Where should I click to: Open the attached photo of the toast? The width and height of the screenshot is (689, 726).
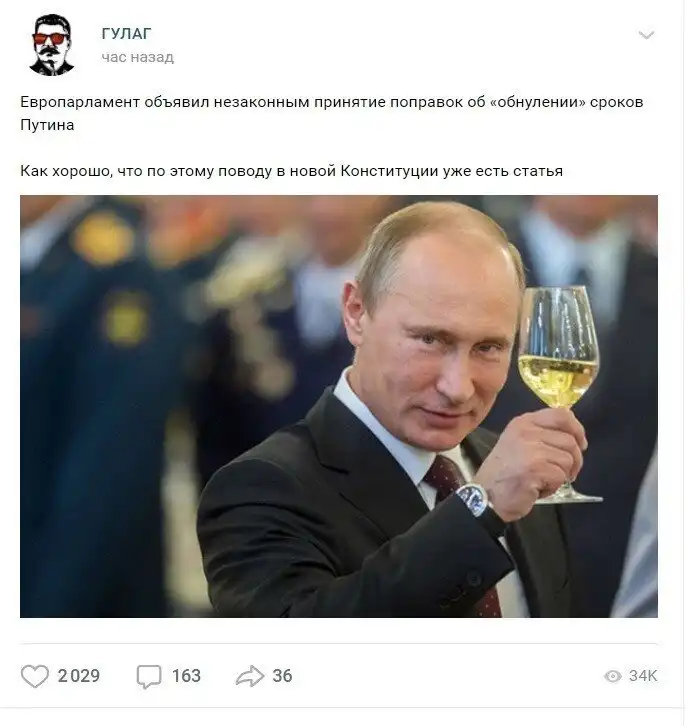click(338, 406)
